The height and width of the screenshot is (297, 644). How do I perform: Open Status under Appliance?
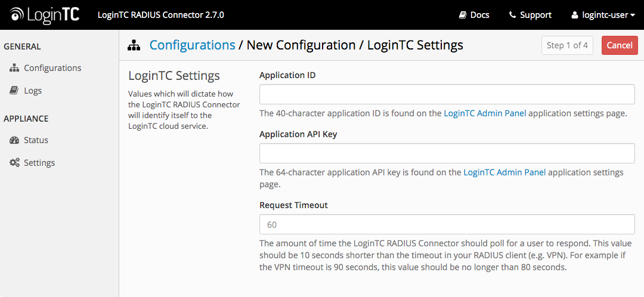click(x=36, y=141)
